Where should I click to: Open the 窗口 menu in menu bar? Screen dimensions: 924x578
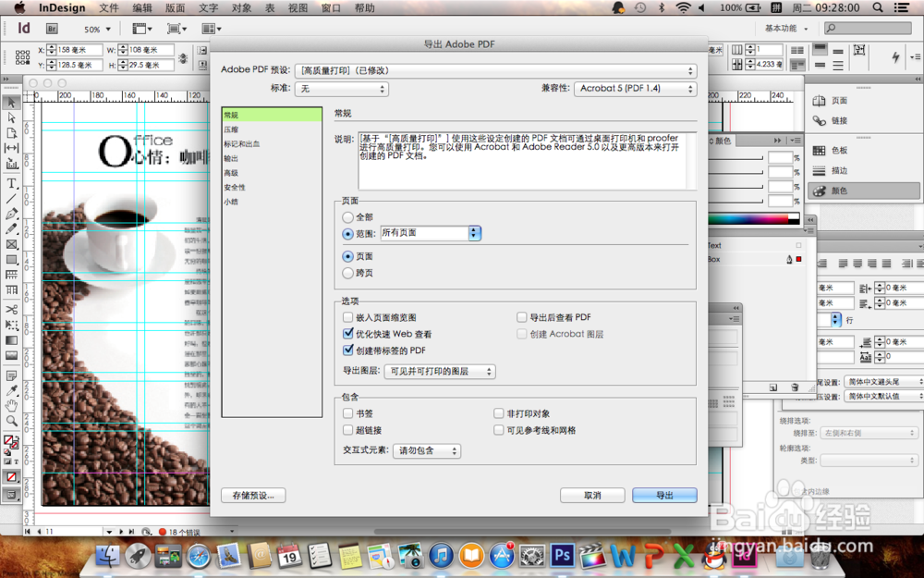(331, 7)
